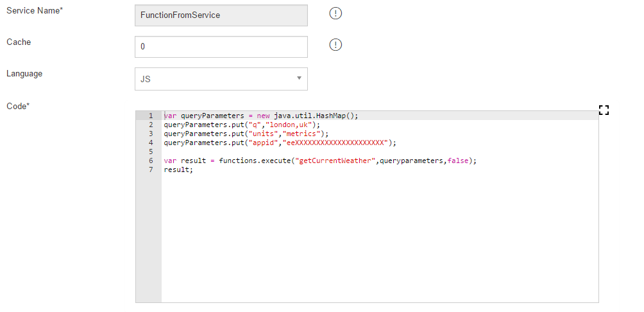The height and width of the screenshot is (312, 644).
Task: Place cursor on final "result;" line
Action: [178, 169]
